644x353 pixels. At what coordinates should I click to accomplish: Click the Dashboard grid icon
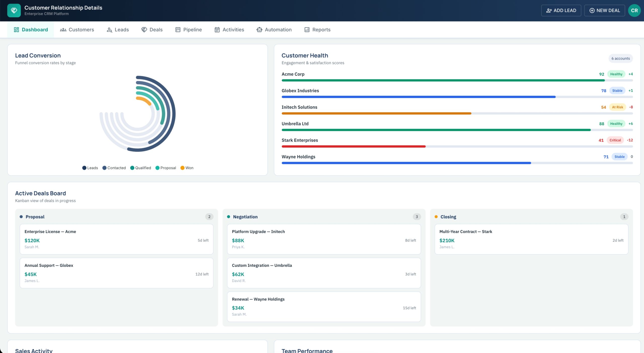16,30
